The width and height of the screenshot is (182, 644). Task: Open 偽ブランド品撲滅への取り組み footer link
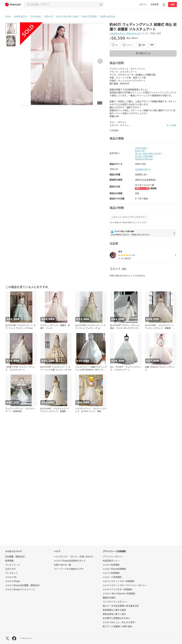point(117,626)
